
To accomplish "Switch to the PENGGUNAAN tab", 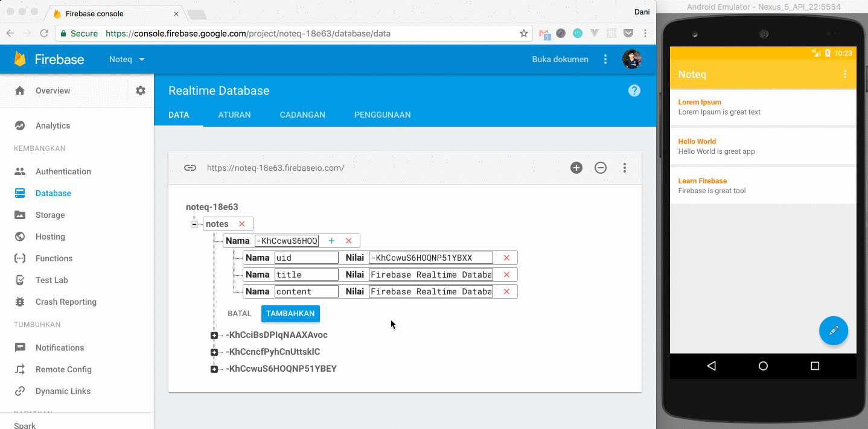I will [383, 115].
